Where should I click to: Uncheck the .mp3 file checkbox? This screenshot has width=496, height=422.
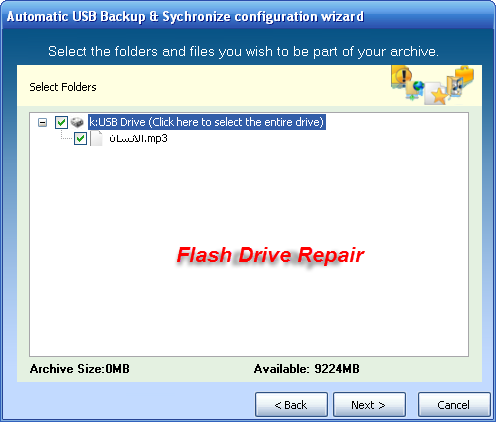coord(80,138)
